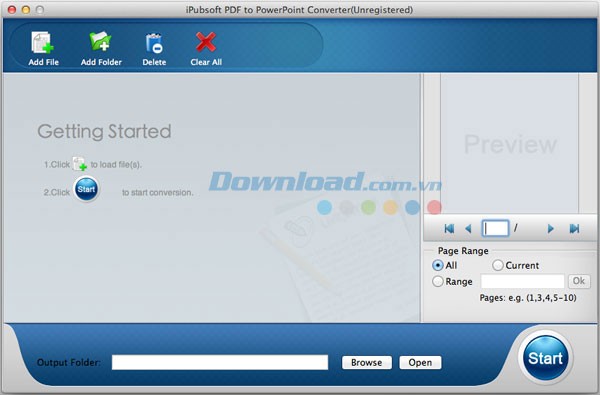600x395 pixels.
Task: Jump to first page in preview
Action: tap(449, 229)
